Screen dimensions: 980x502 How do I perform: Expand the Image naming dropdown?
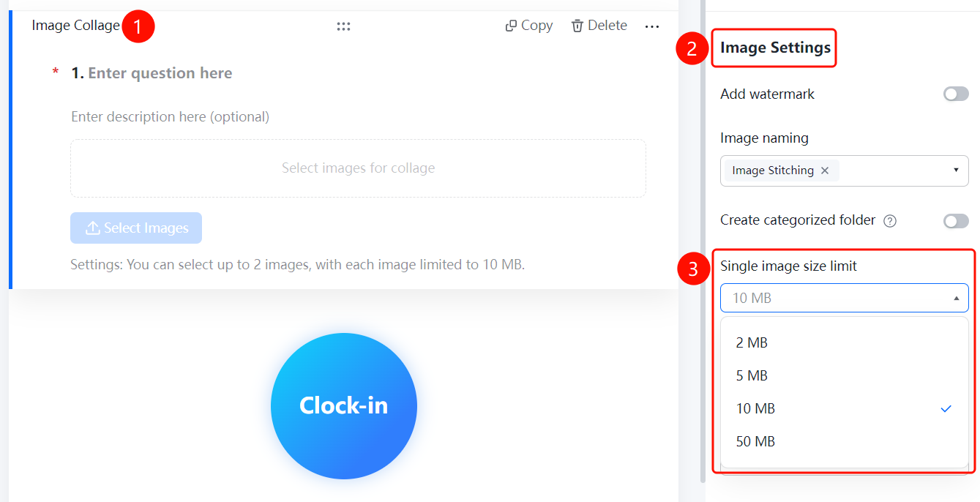(x=956, y=171)
